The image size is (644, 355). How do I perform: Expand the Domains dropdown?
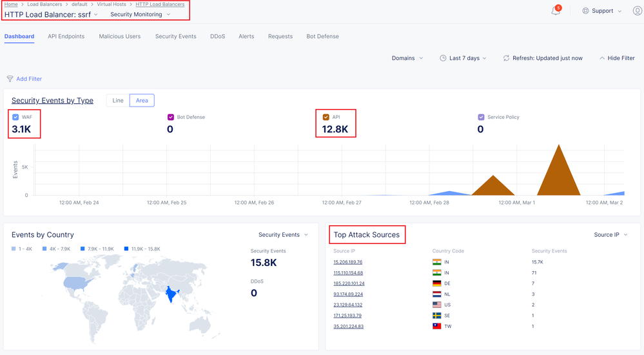click(x=407, y=58)
